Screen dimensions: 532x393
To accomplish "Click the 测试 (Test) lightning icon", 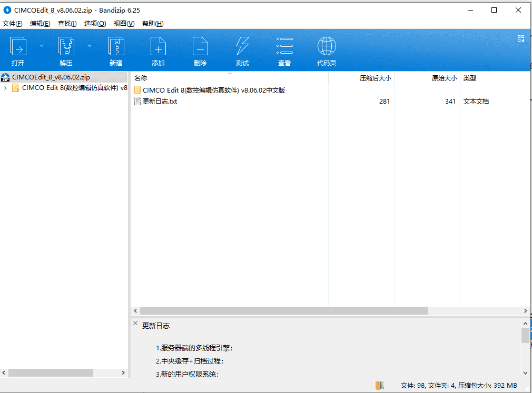I will (x=242, y=46).
